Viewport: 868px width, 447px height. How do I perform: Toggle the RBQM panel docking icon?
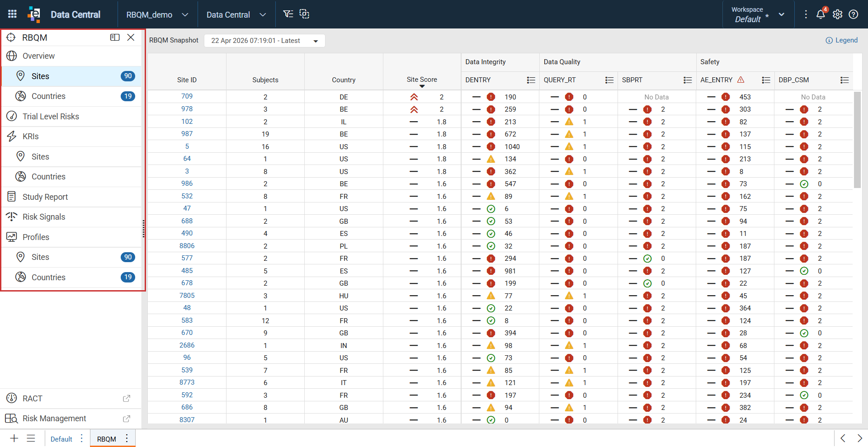(115, 38)
